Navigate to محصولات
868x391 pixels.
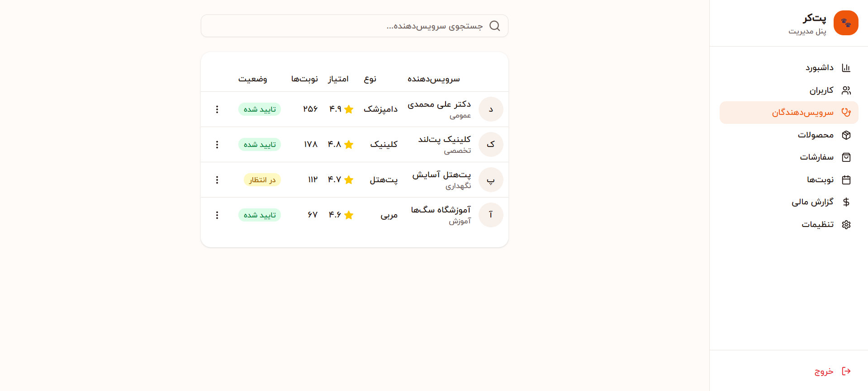[789, 135]
